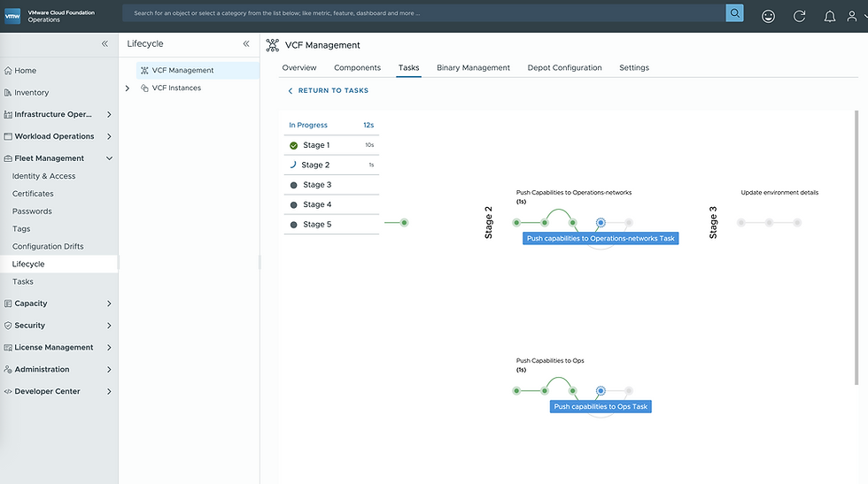Select Stage 3 in progress list

(x=331, y=185)
